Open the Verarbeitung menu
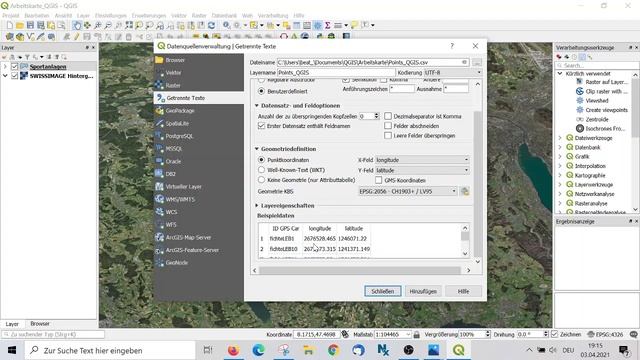This screenshot has height=360, width=640. 273,16
